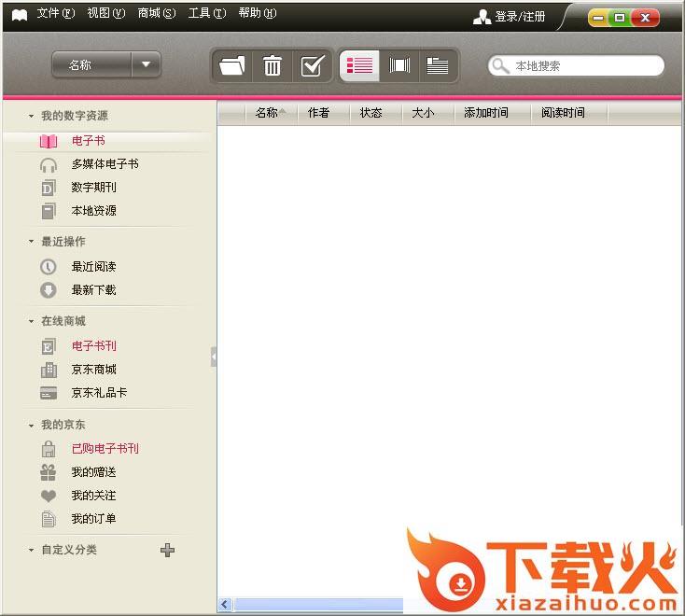Open the 帮助(H) menu
The width and height of the screenshot is (685, 616).
[258, 14]
